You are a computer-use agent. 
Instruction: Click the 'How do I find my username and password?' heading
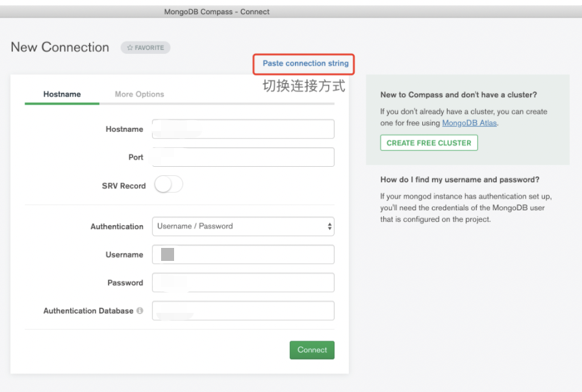[459, 180]
